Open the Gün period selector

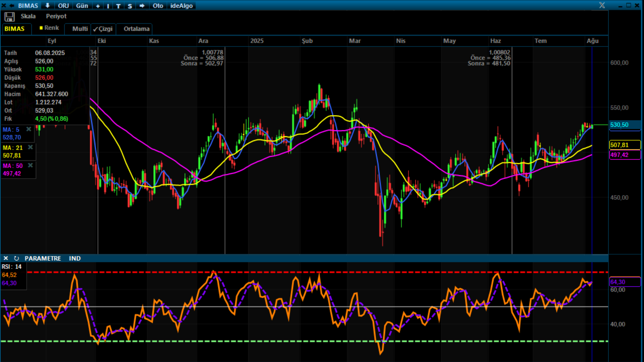click(x=82, y=6)
